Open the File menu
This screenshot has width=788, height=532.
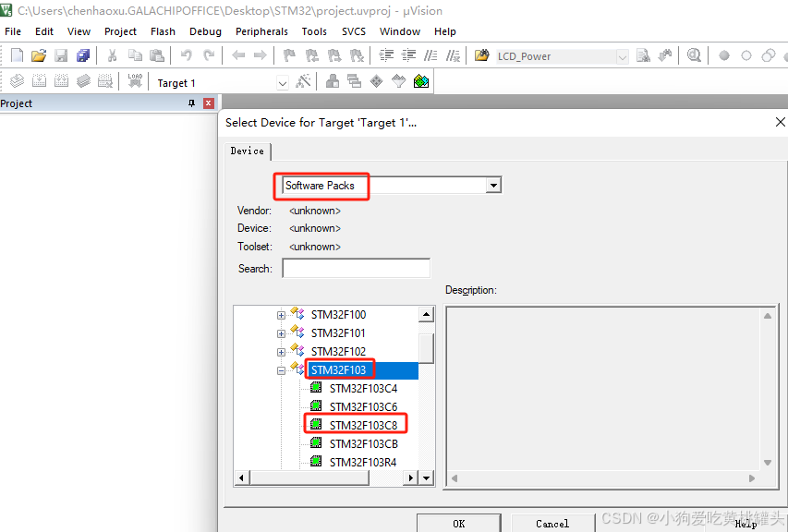coord(13,31)
